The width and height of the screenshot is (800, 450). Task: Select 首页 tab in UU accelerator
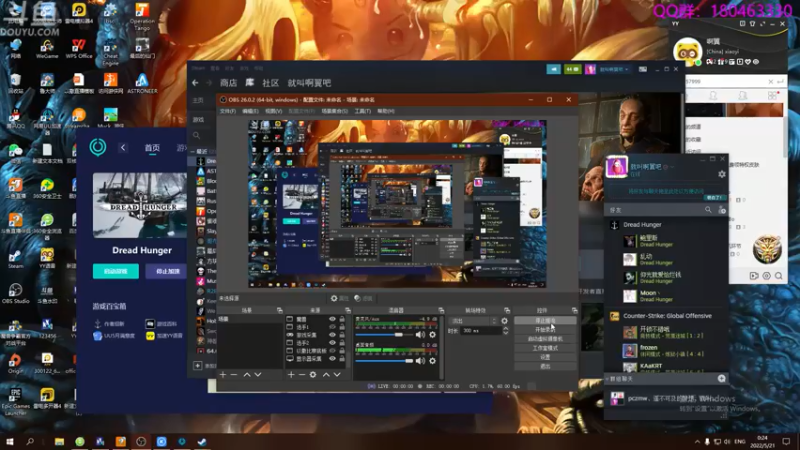[x=152, y=147]
